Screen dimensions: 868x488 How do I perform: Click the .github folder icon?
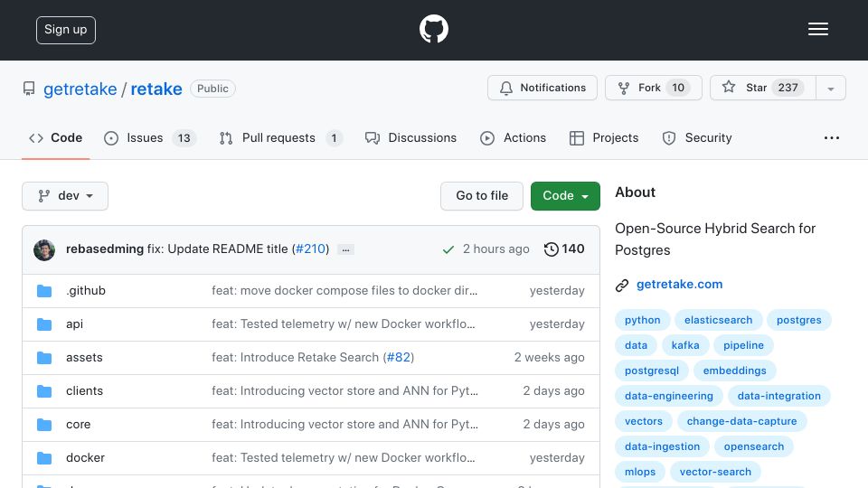(x=44, y=291)
